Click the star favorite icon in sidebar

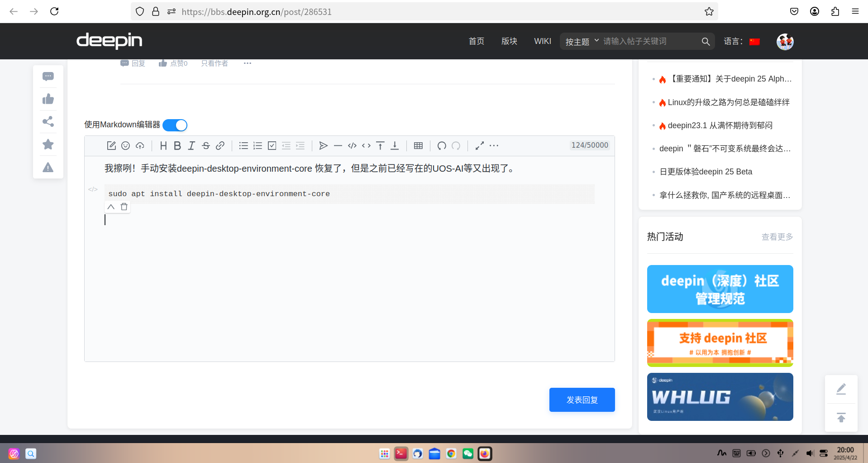(48, 145)
